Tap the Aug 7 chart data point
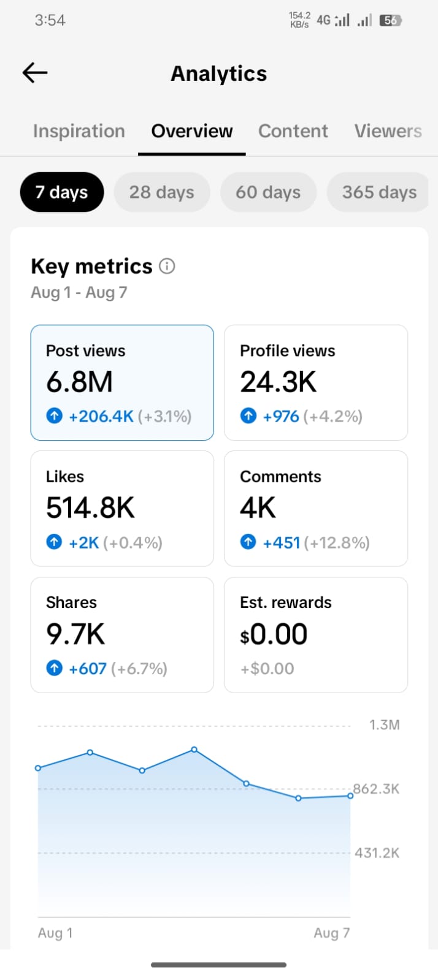Viewport: 438px width, 980px height. tap(350, 796)
